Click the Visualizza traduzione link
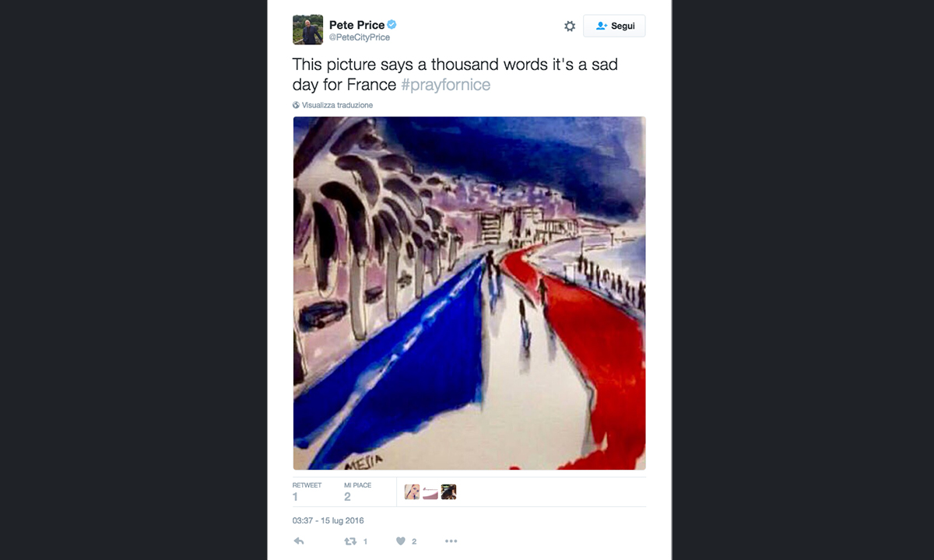Image resolution: width=934 pixels, height=560 pixels. click(x=337, y=105)
